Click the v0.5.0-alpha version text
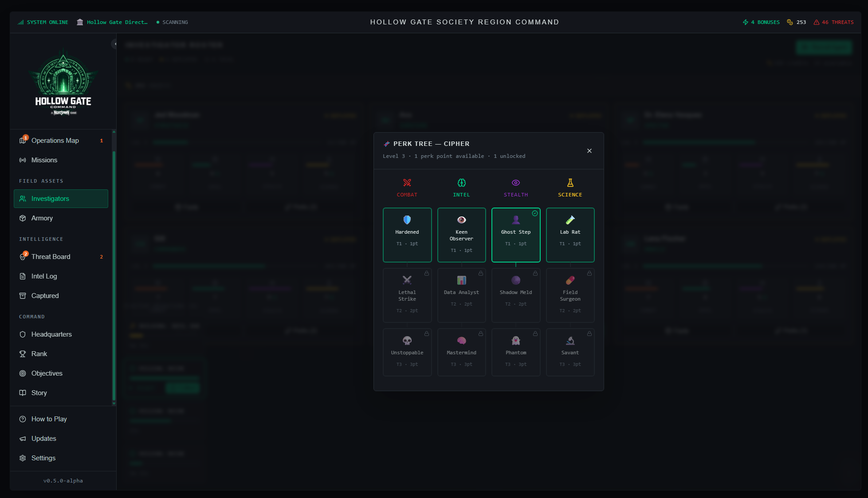 pos(63,481)
